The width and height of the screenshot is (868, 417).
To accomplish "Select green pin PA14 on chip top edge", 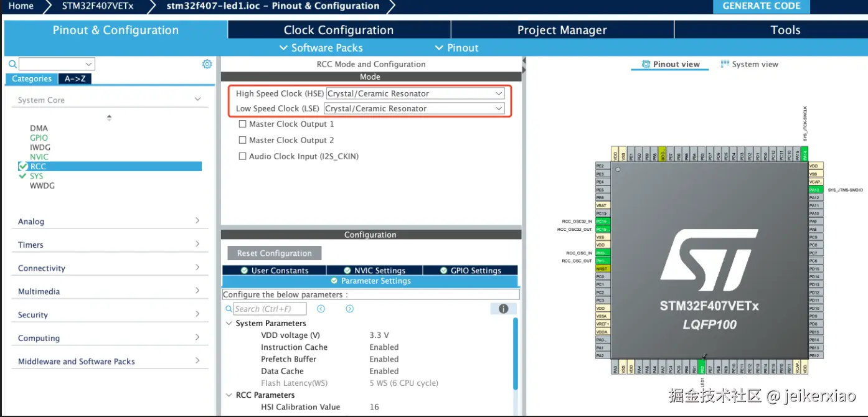I will tap(804, 154).
